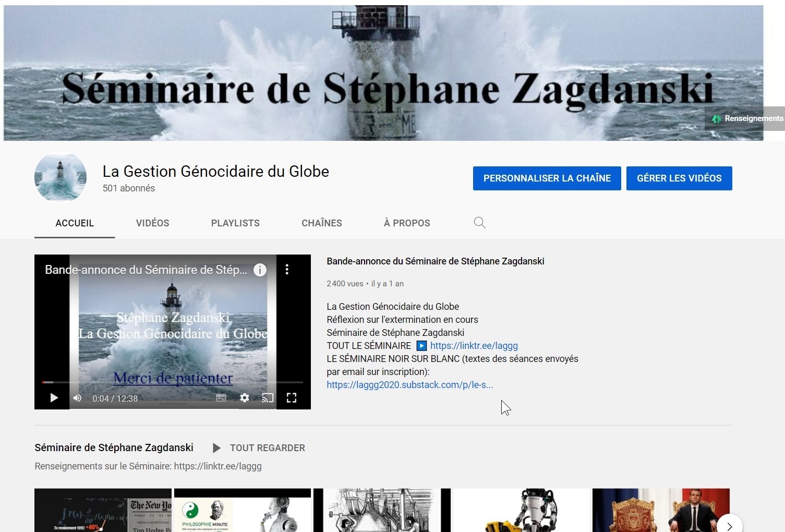Open the channel avatar image
The image size is (785, 532).
coord(60,176)
